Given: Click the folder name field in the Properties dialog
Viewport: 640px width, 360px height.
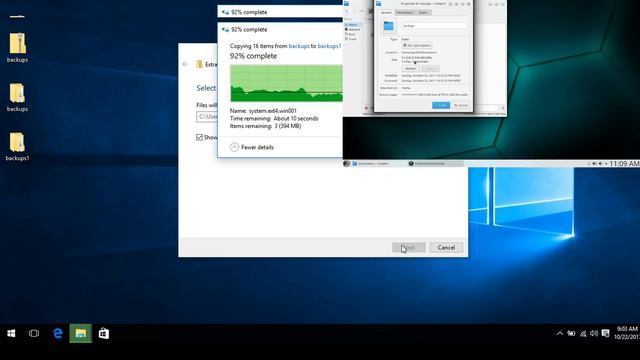Looking at the screenshot, I should (x=433, y=26).
